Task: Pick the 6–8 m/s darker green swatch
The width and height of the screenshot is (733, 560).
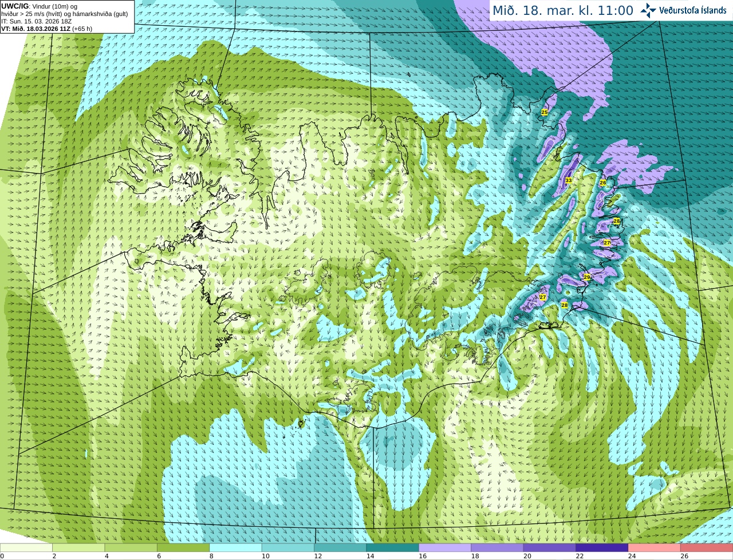Action: [183, 547]
